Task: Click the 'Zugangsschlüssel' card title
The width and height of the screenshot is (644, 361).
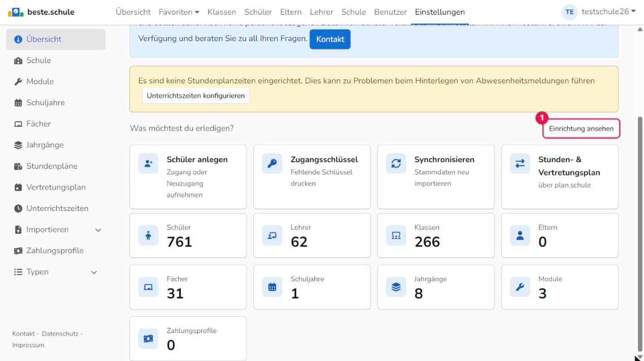Action: click(324, 160)
